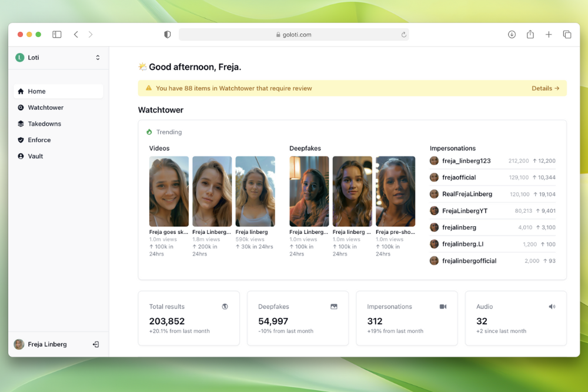Select Home in the navigation sidebar
The image size is (588, 392).
[36, 91]
